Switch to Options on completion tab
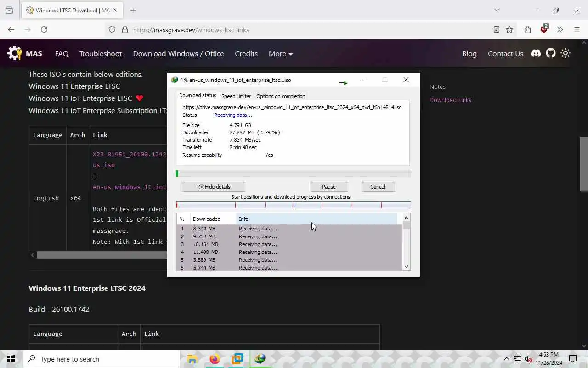Screen dimensions: 588x368 (x=281, y=96)
